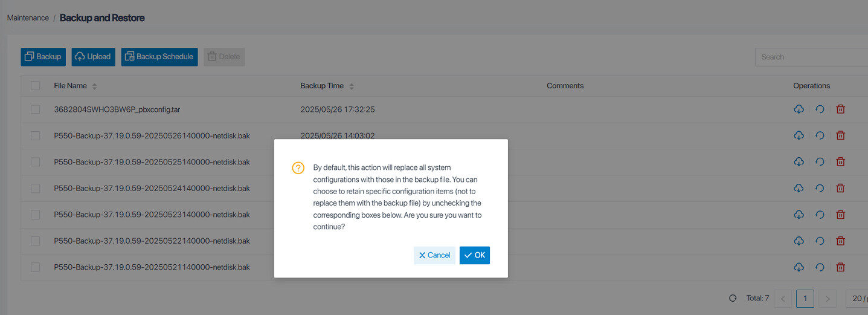Open the page size dropdown
Screen dimensions: 868x315
(x=857, y=298)
